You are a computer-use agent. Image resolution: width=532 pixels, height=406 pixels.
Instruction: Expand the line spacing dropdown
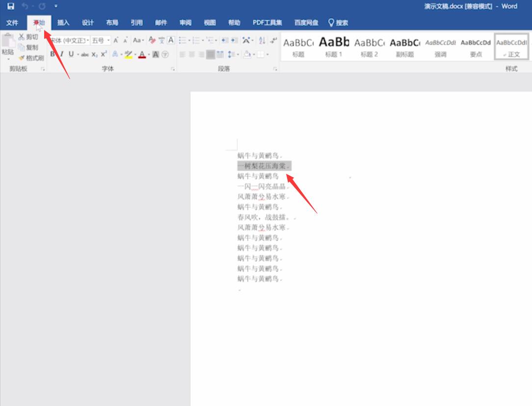click(234, 54)
